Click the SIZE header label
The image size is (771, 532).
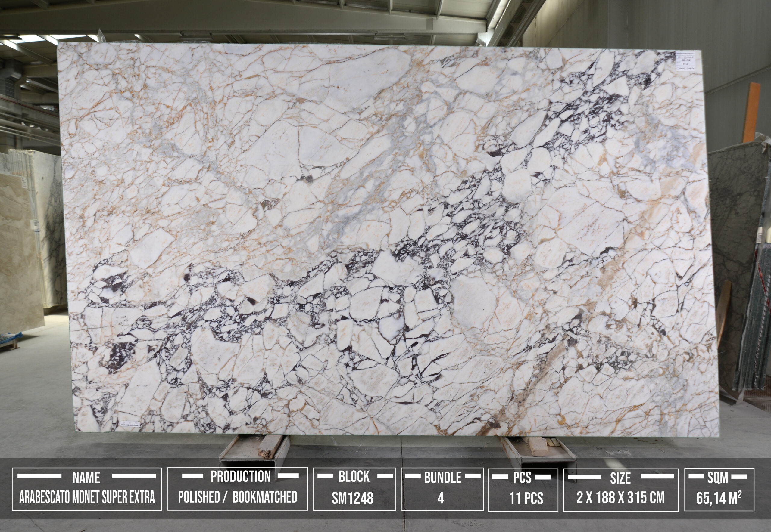click(x=620, y=478)
